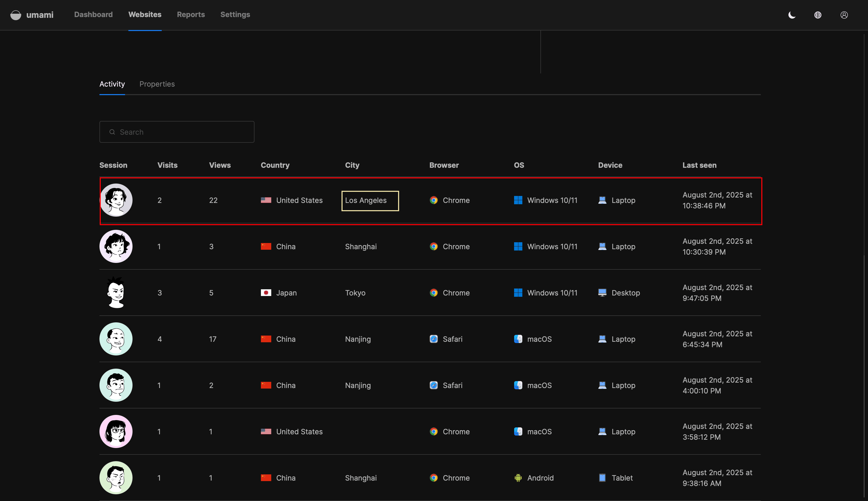Open the Tokyo session avatar
868x501 pixels.
[116, 292]
